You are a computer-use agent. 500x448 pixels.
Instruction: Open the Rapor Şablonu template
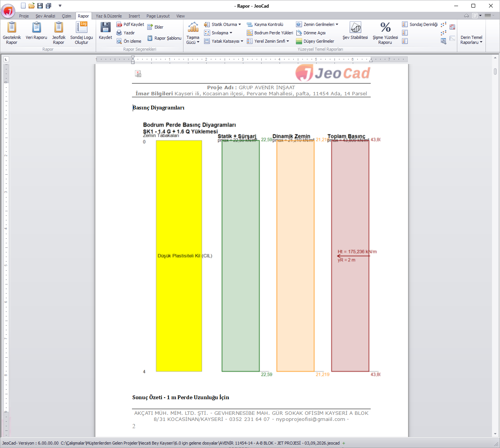click(164, 38)
